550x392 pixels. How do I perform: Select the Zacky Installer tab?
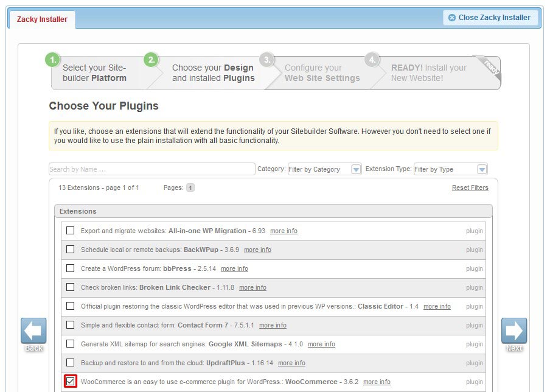tap(41, 19)
